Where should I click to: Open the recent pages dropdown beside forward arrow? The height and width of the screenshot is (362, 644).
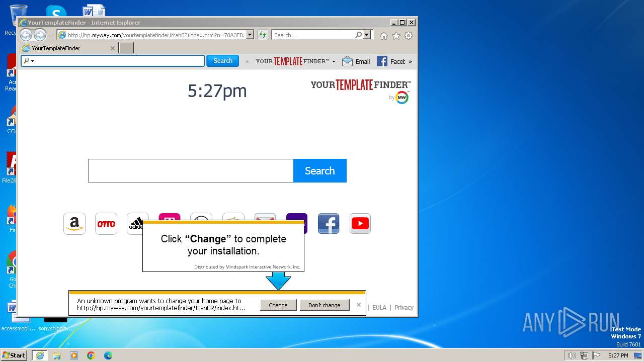(51, 35)
